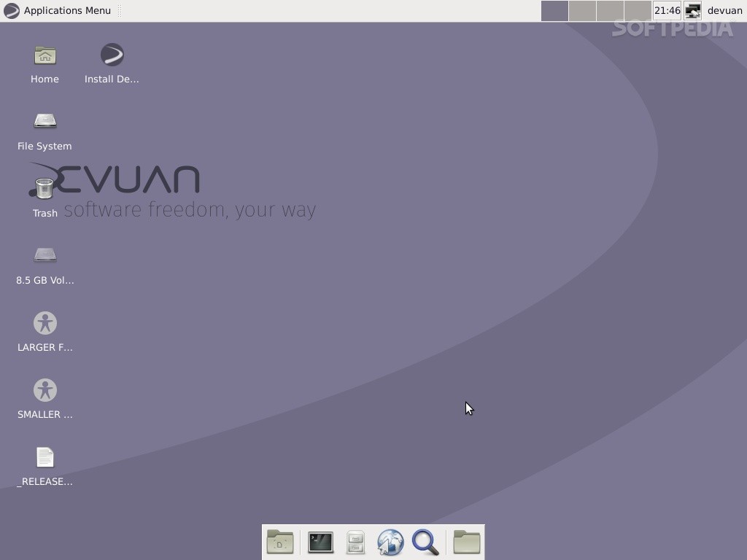Click the desktop folder icon in dock
747x560 pixels.
click(x=280, y=542)
